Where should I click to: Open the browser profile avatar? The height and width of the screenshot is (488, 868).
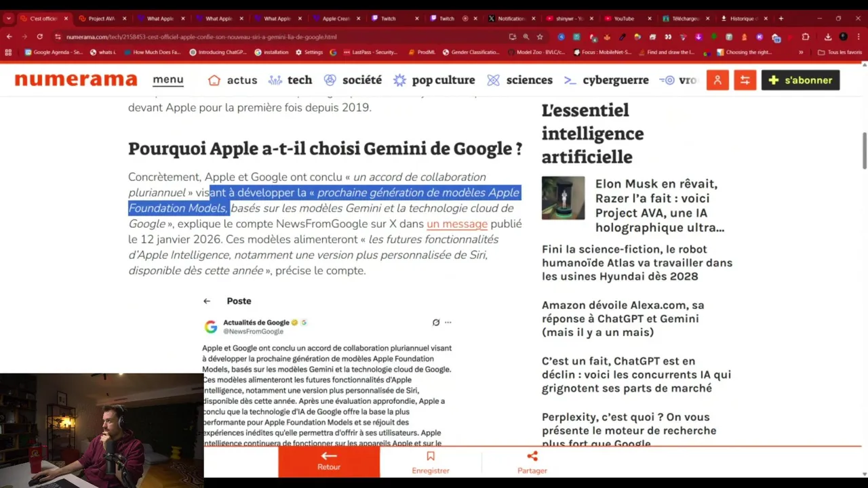point(843,37)
